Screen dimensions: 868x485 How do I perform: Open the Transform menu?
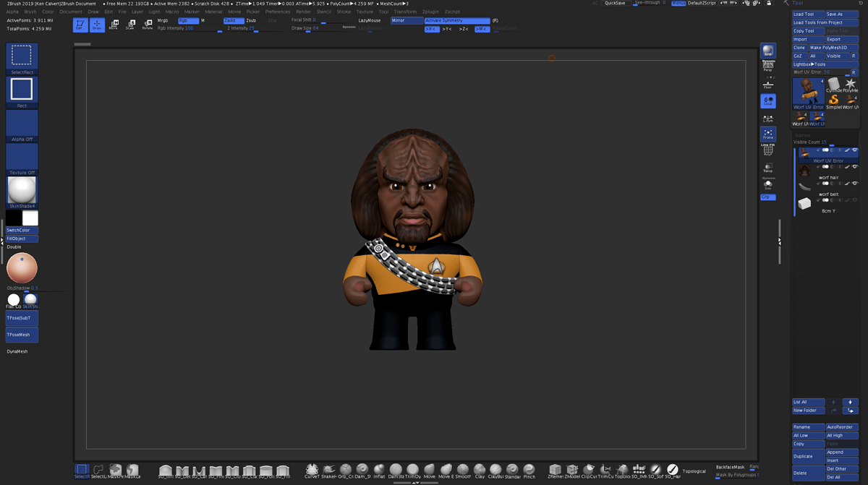pos(405,12)
